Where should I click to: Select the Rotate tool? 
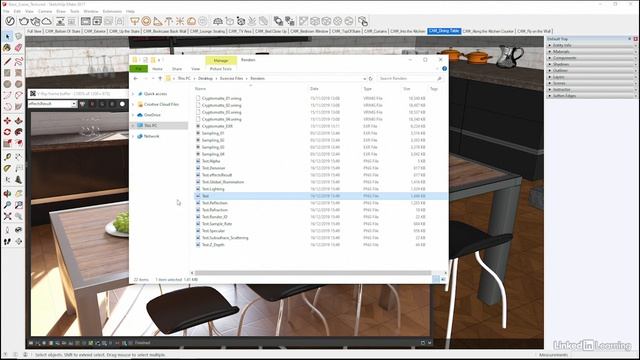coord(7,132)
